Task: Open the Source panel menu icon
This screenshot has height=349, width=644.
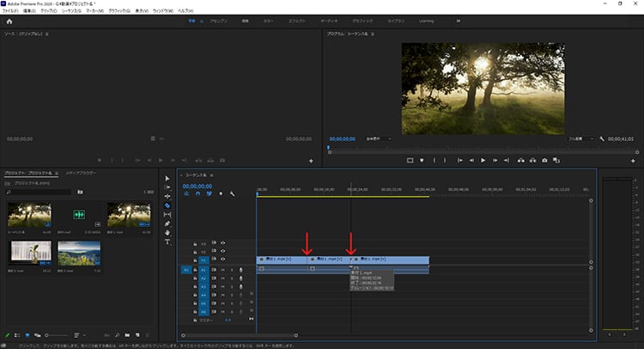Action: (x=47, y=34)
